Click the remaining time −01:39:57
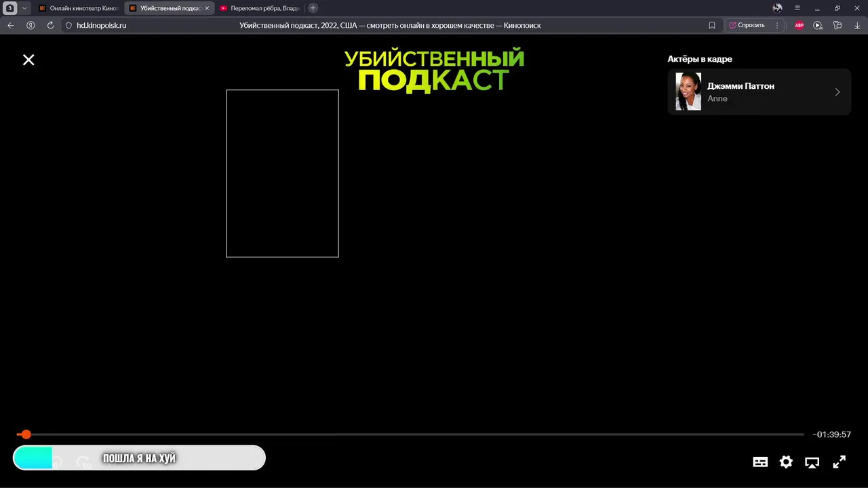 click(x=832, y=434)
